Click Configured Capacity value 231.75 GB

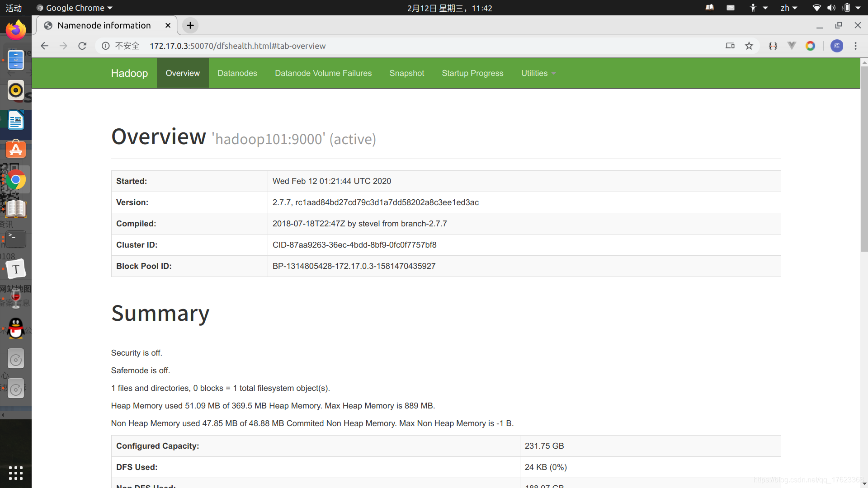coord(544,446)
